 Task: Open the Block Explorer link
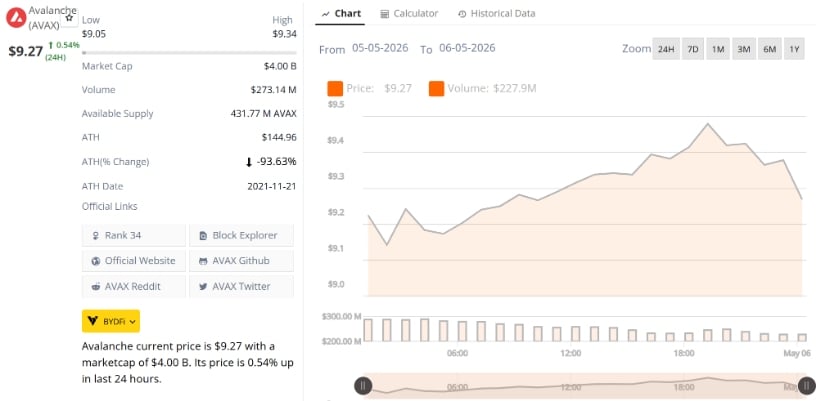(x=241, y=236)
